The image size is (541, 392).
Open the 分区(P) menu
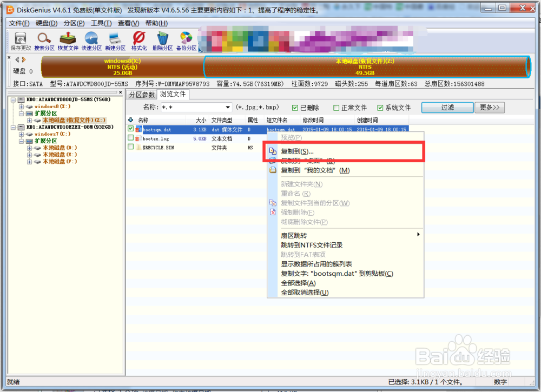click(74, 23)
